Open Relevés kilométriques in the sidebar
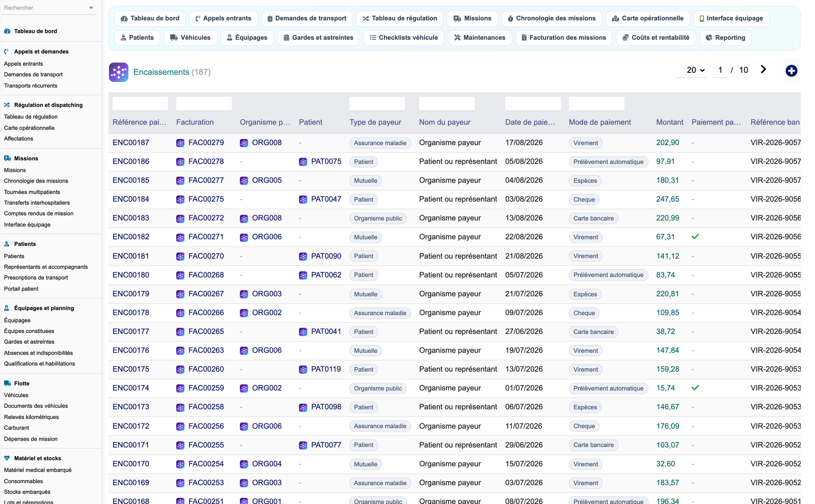 click(x=31, y=417)
